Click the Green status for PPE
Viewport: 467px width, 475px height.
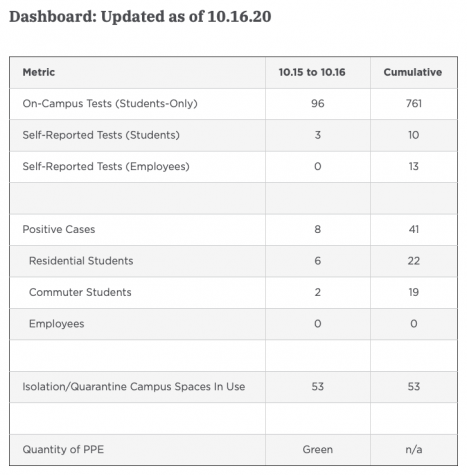click(318, 450)
